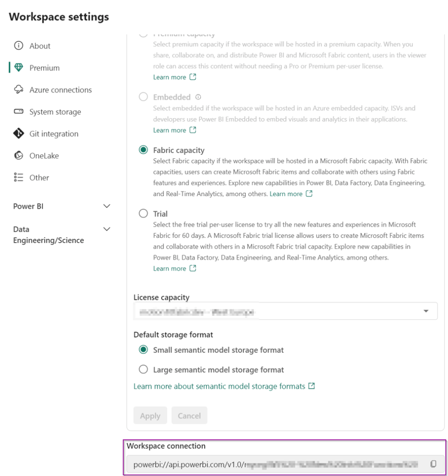Click the Other list icon
Screen dimensions: 448x476
click(x=19, y=178)
